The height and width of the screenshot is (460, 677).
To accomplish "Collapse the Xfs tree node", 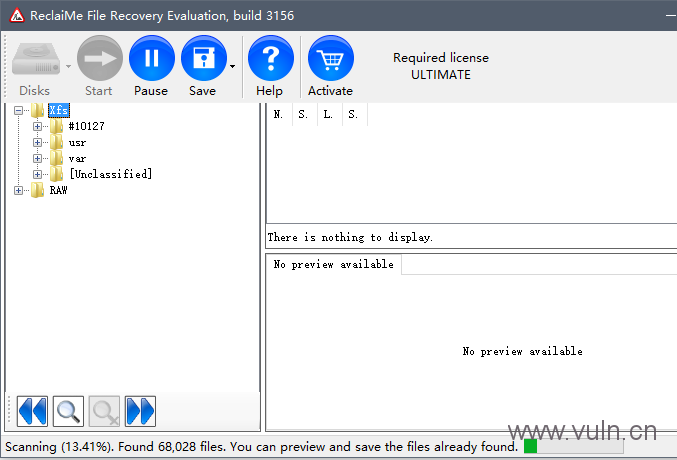I will 18,111.
